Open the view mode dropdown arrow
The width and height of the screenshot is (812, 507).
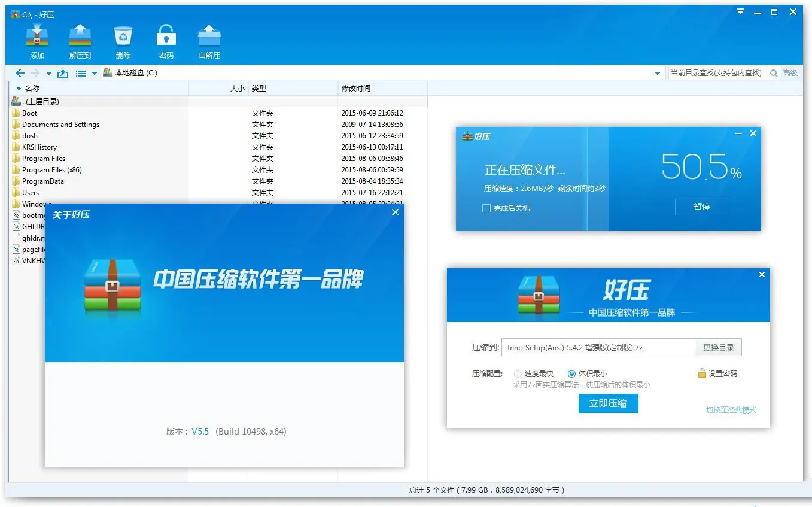95,72
